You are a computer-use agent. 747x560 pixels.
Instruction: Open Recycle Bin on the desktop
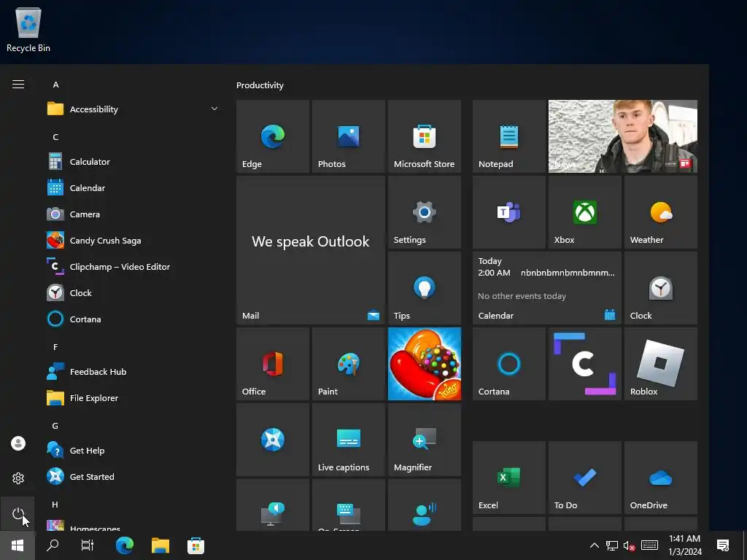(28, 30)
